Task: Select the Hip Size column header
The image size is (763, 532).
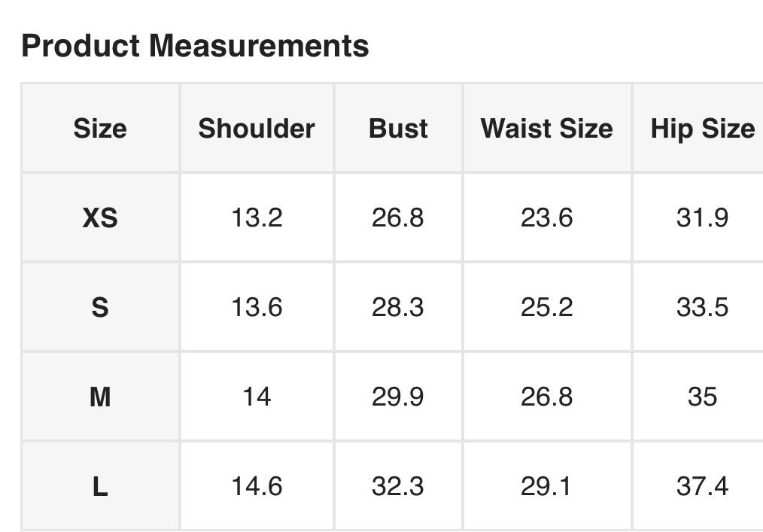Action: click(x=702, y=129)
